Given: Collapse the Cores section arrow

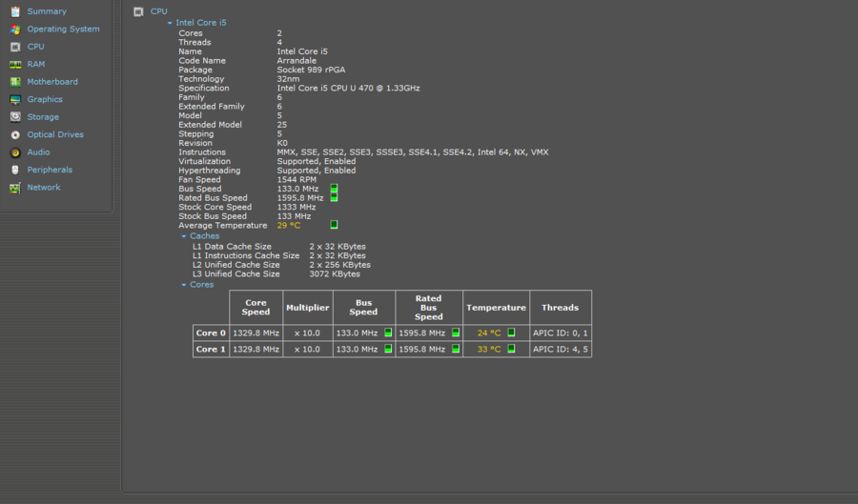Looking at the screenshot, I should (x=184, y=285).
